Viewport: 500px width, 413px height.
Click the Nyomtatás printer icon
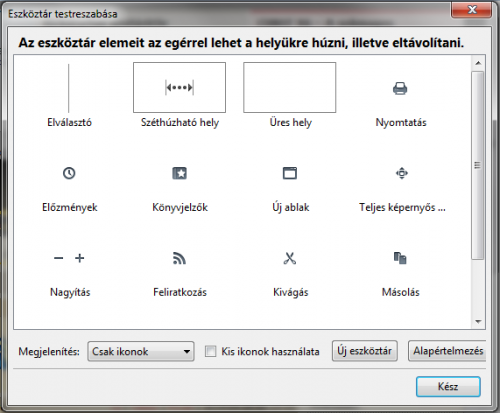(x=400, y=88)
